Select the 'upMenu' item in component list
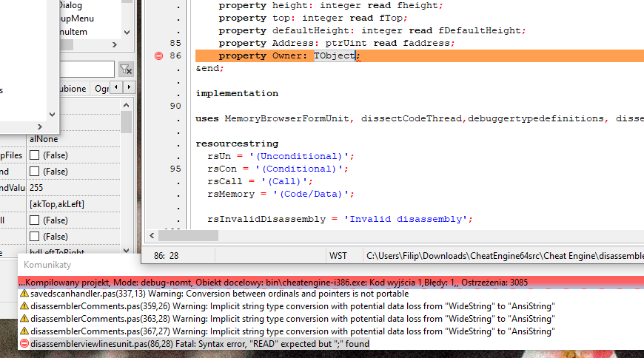The image size is (644, 358). click(x=76, y=18)
